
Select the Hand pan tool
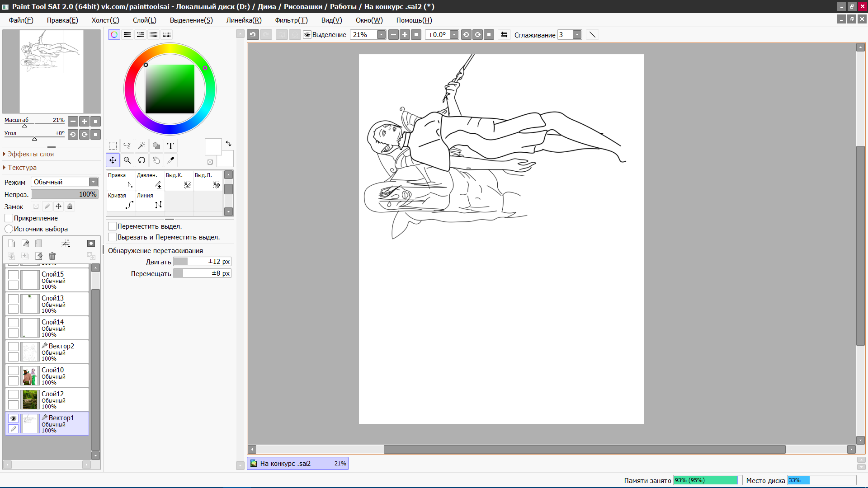(156, 160)
